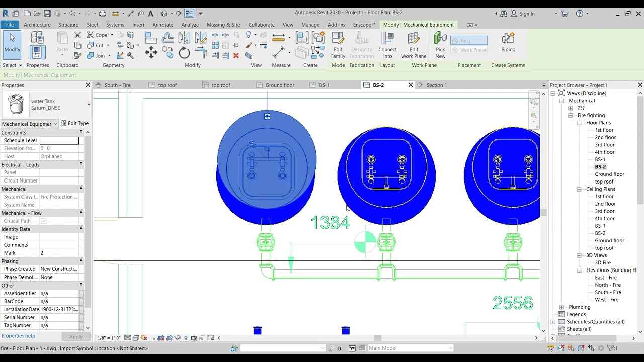Toggle Work Plane placement option

(x=469, y=50)
